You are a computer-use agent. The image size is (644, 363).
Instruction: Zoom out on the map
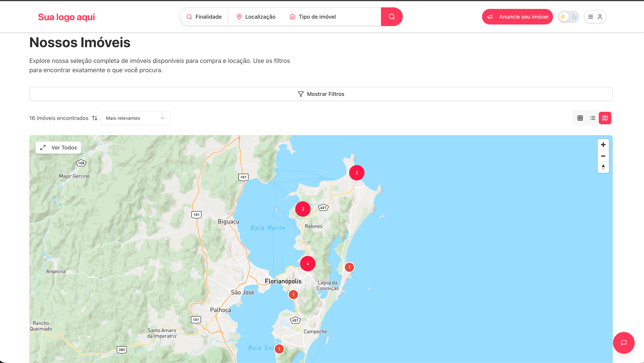tap(603, 156)
